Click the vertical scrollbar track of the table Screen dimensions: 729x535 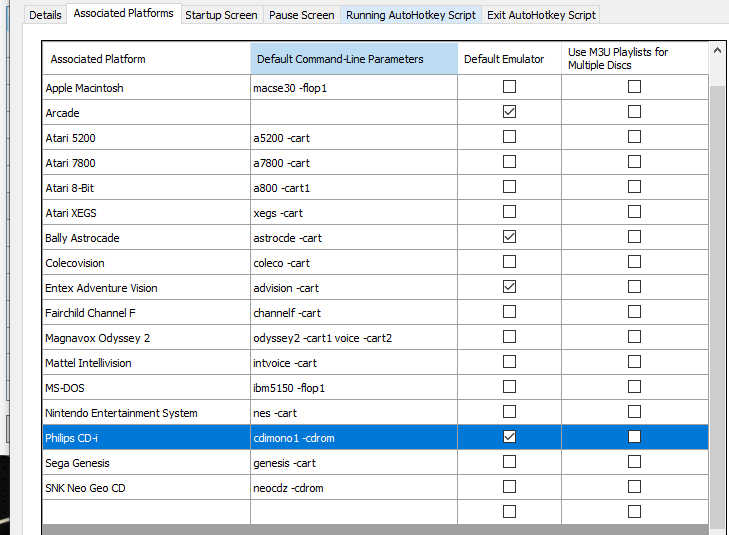pyautogui.click(x=717, y=307)
